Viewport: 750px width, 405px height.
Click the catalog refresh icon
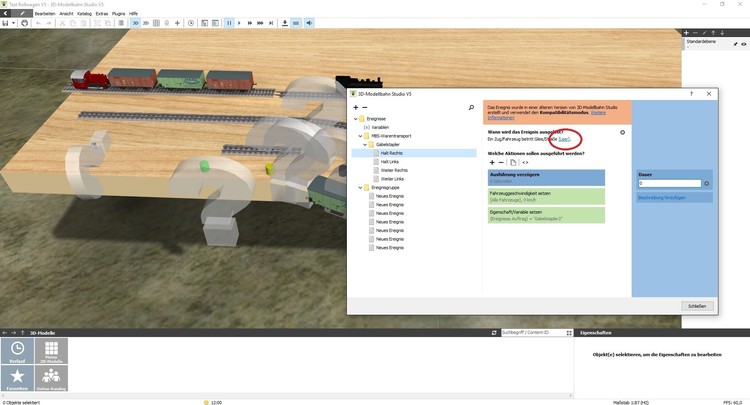coord(494,333)
